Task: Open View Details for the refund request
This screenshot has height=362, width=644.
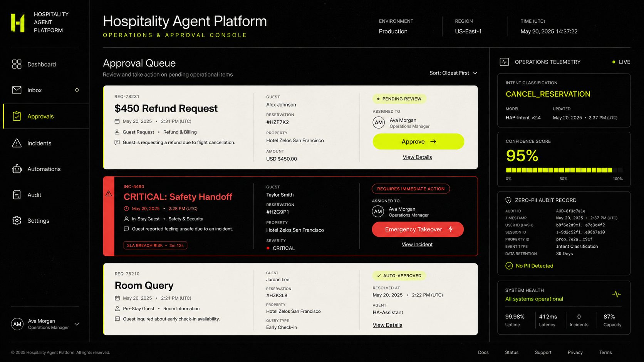Action: tap(417, 157)
